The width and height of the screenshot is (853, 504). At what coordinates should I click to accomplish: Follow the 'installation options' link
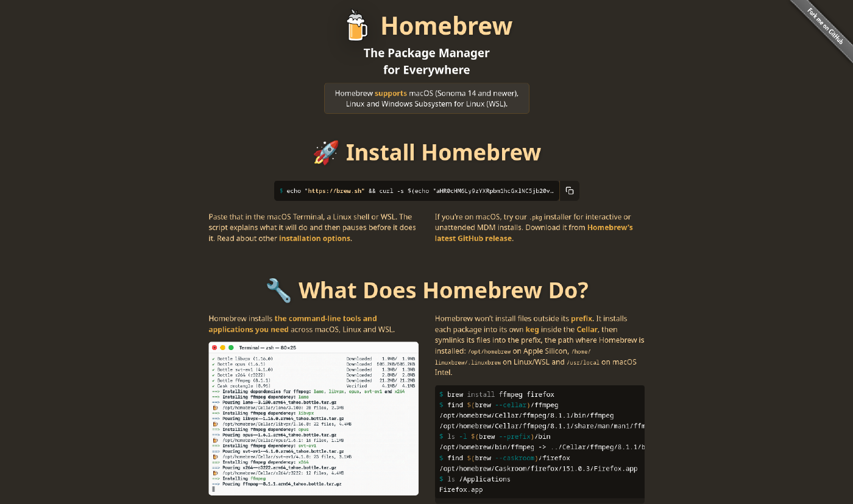pos(314,238)
